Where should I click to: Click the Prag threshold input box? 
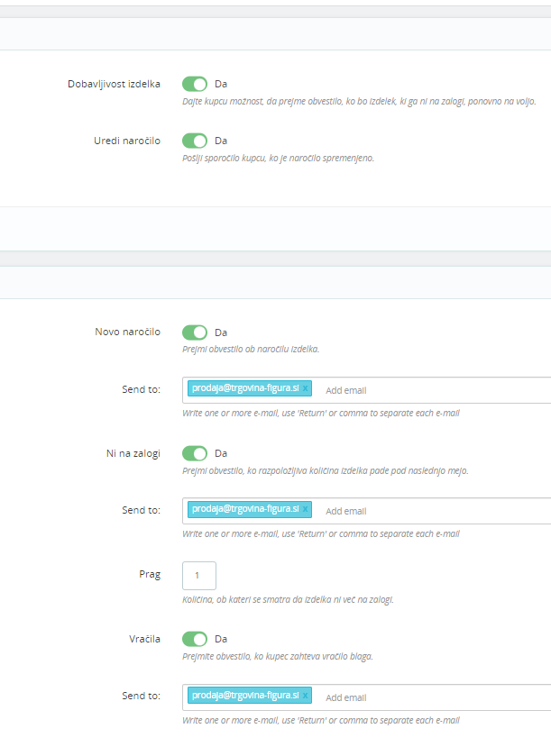(198, 575)
